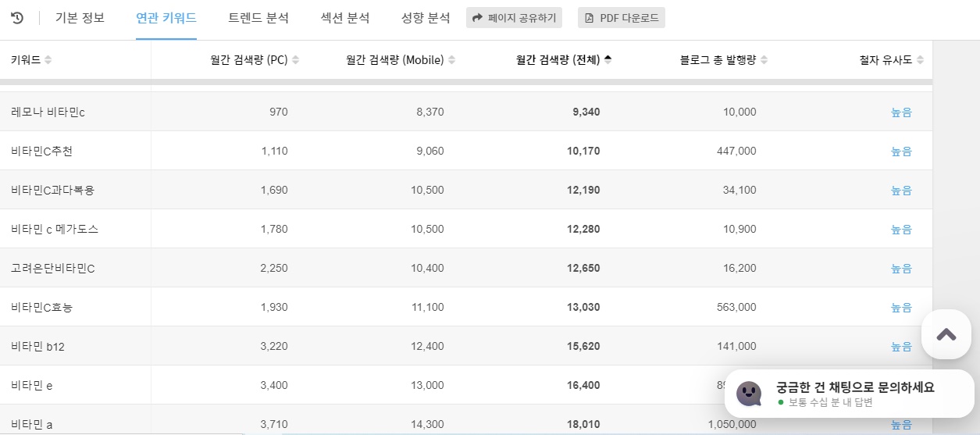Sort by 월간 검색량 (Mobile) column
The height and width of the screenshot is (435, 980).
coord(451,60)
